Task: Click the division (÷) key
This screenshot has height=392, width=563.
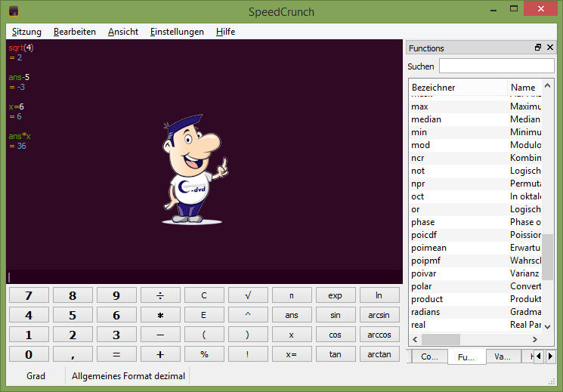Action: click(x=159, y=295)
